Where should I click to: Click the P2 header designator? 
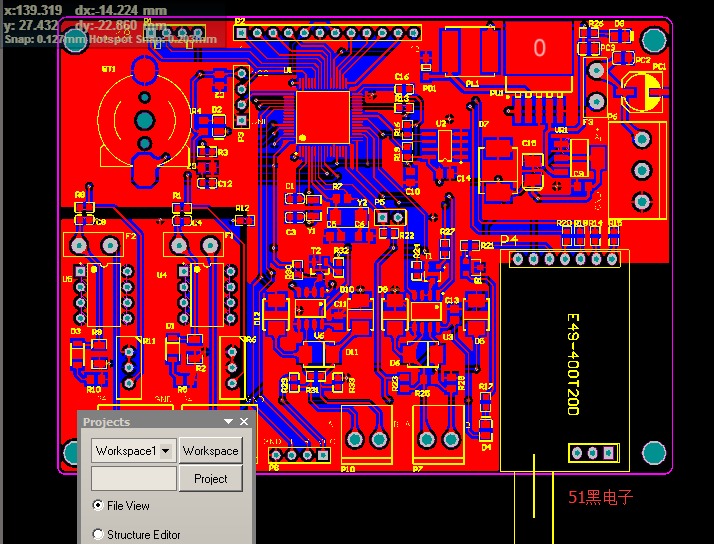[240, 21]
